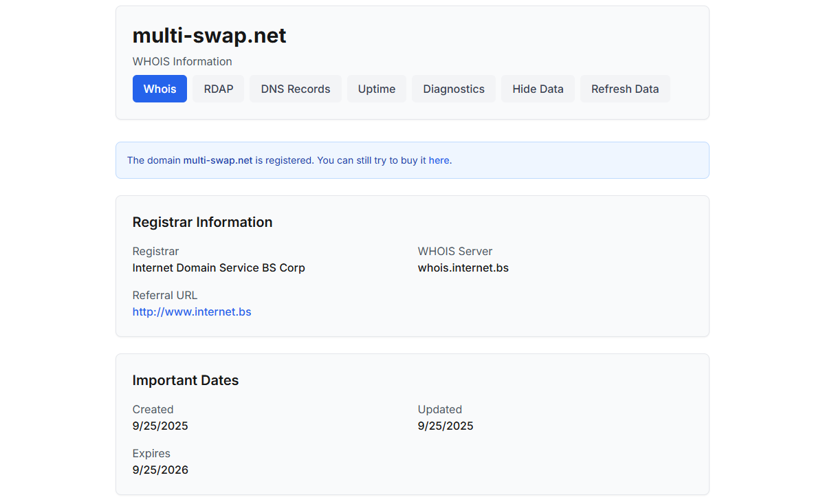Click the blue domain registered notice banner
Screen dimensions: 823x504
click(584, 160)
